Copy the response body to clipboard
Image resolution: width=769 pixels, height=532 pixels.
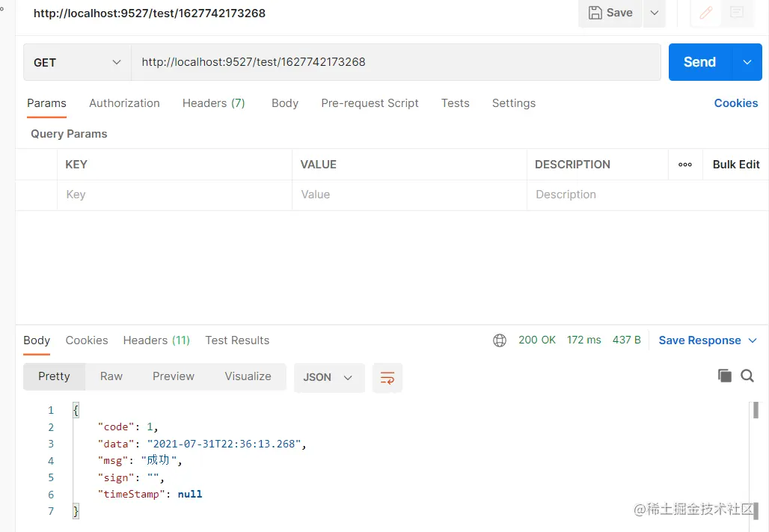tap(724, 376)
